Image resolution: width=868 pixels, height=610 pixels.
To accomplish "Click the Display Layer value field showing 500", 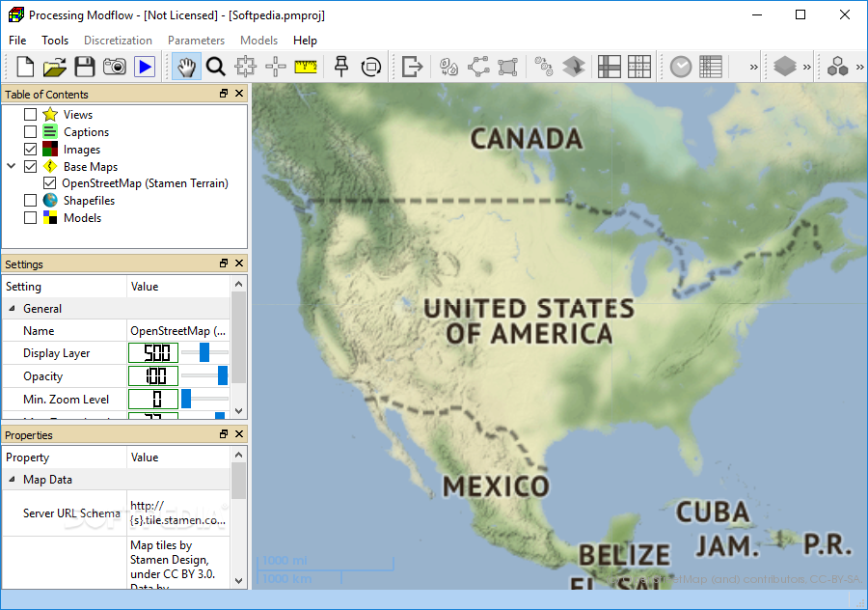I will click(x=153, y=352).
